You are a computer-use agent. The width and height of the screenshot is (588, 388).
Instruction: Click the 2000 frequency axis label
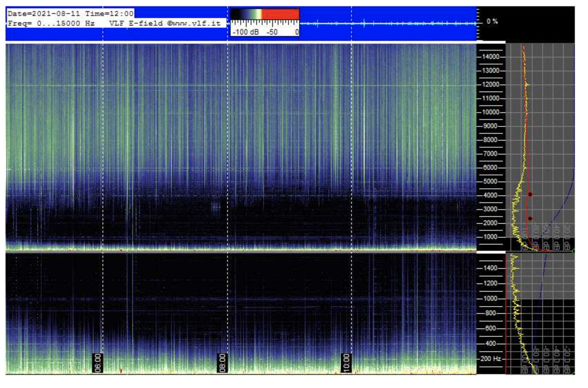(x=491, y=223)
